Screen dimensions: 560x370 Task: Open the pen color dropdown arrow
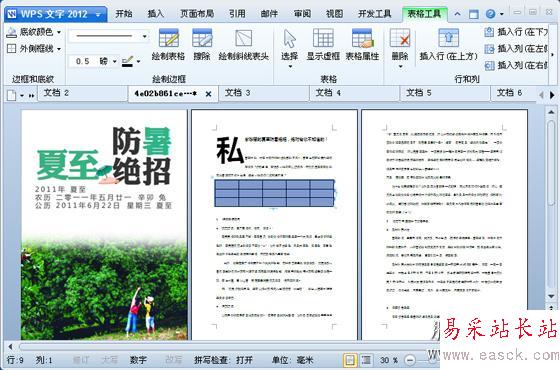pyautogui.click(x=139, y=61)
